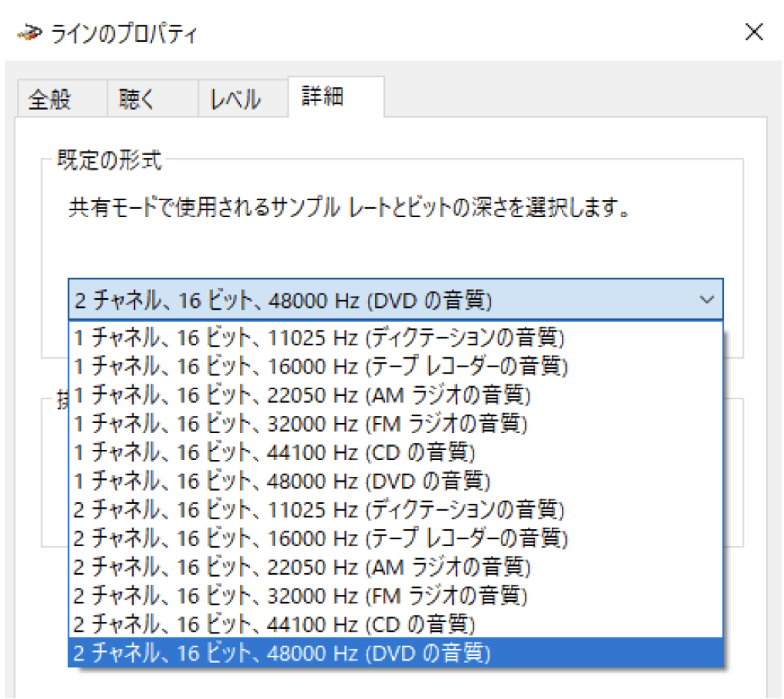Select the 詳細 tab
Image resolution: width=784 pixels, height=699 pixels.
(x=323, y=98)
